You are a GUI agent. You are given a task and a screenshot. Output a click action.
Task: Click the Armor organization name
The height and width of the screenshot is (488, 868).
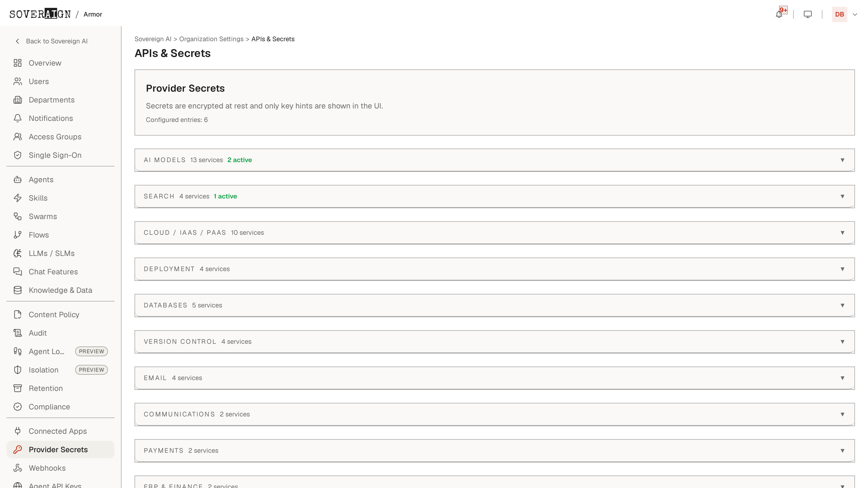click(x=93, y=14)
